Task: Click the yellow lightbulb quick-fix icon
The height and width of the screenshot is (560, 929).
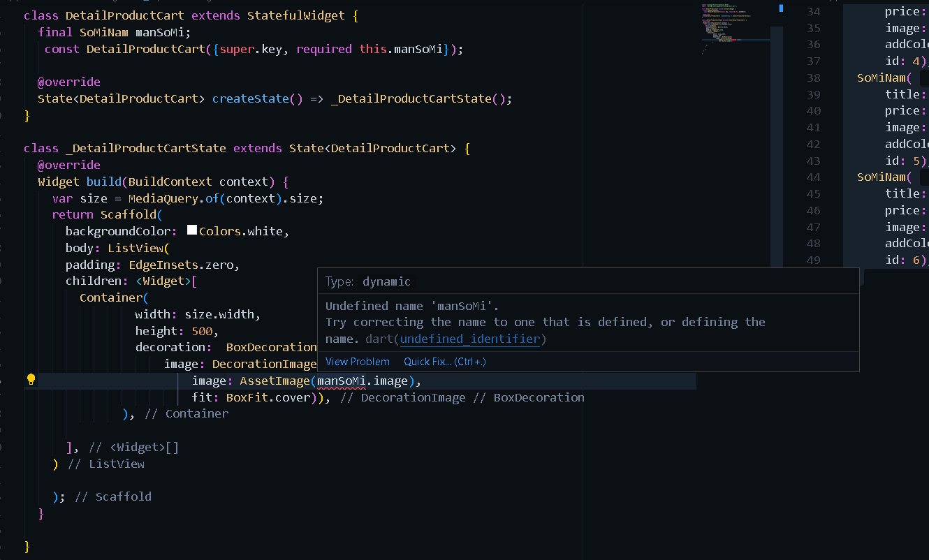Action: point(31,379)
